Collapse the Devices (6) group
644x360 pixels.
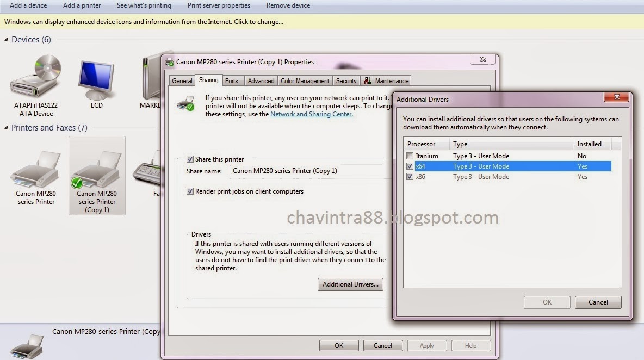[6, 39]
